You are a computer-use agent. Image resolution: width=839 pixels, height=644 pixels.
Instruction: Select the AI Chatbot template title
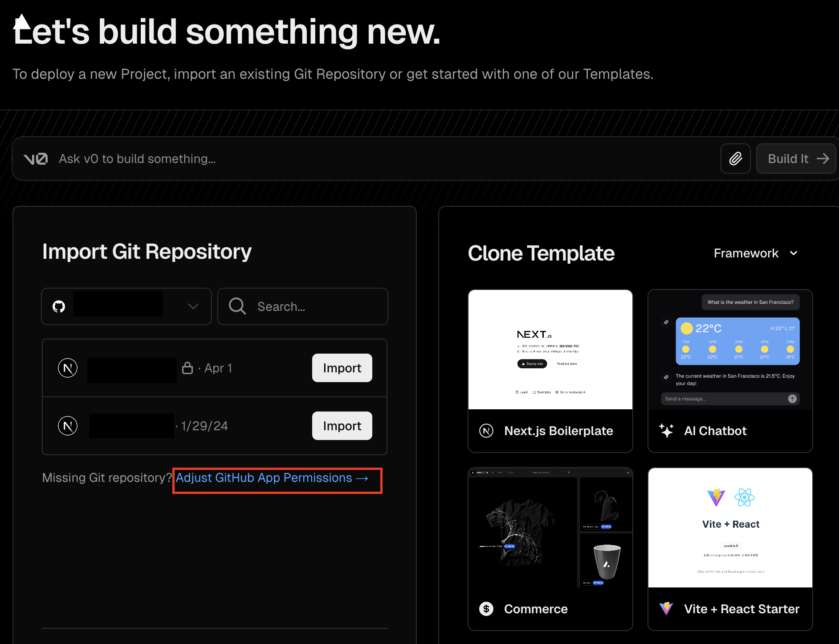(x=715, y=431)
